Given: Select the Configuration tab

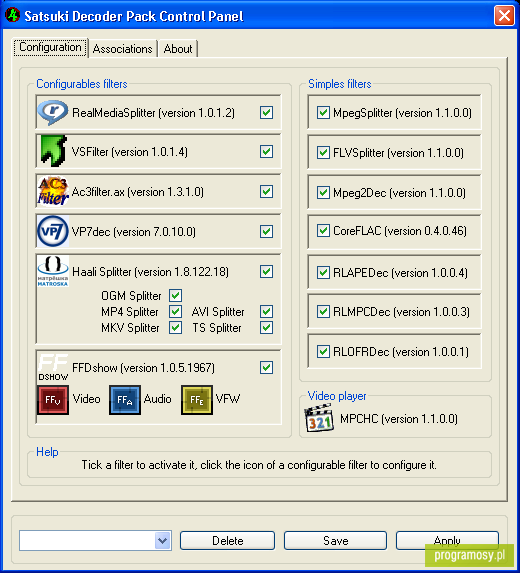Looking at the screenshot, I should pos(50,48).
